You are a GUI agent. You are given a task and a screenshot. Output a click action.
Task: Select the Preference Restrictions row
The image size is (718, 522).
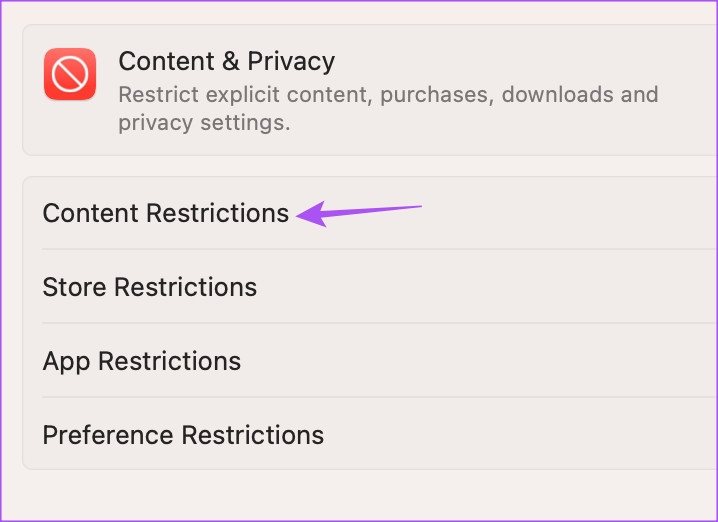[x=183, y=435]
